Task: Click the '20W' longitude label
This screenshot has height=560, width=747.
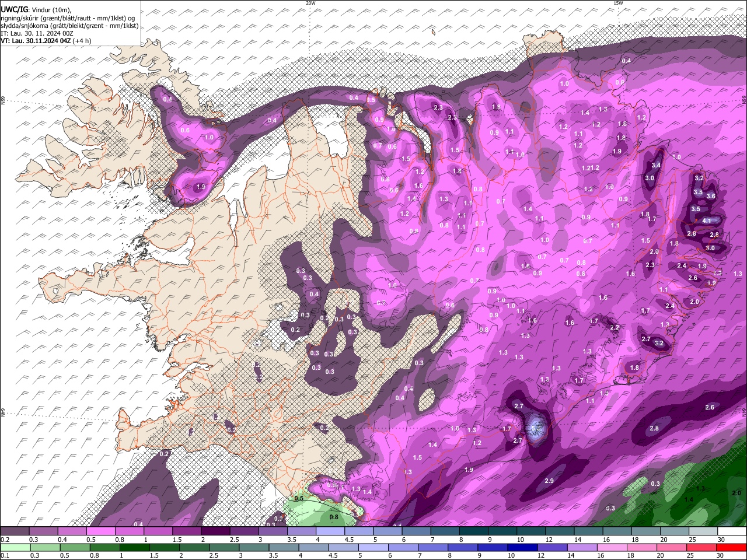Action: point(310,3)
